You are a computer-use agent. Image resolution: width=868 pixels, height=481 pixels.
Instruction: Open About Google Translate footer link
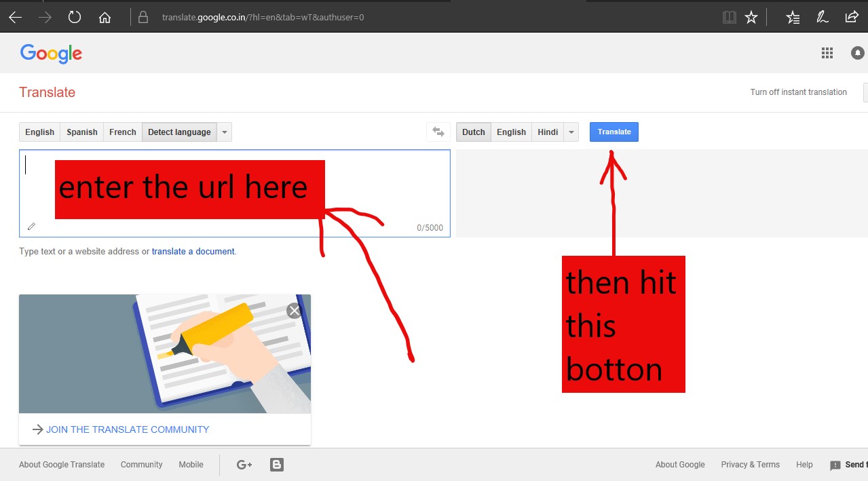tap(62, 465)
